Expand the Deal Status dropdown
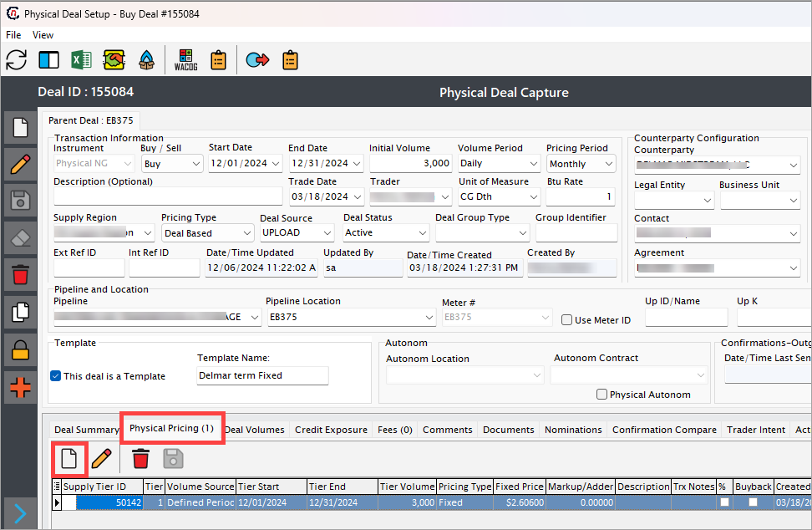 coord(423,233)
